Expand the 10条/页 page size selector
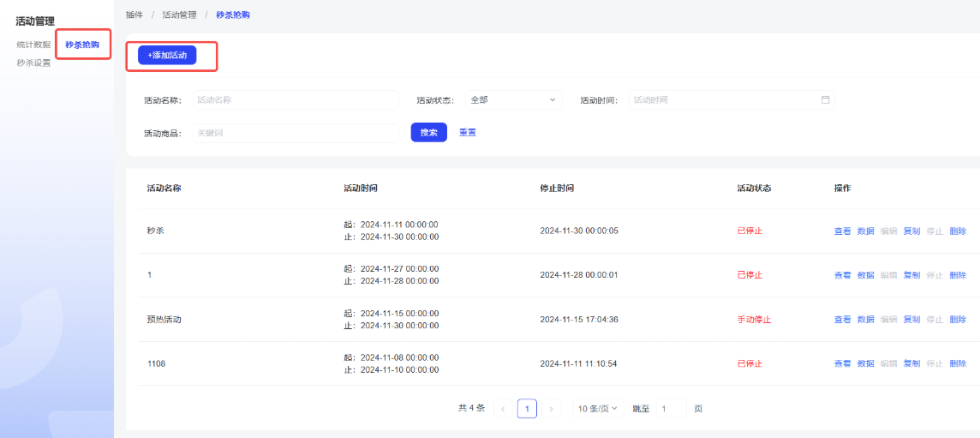Viewport: 980px width, 438px height. 597,409
